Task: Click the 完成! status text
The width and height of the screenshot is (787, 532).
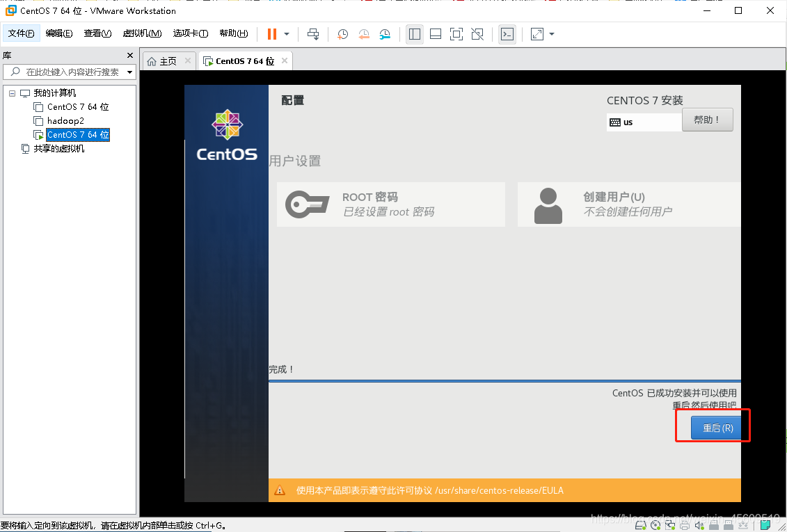Action: pos(281,369)
